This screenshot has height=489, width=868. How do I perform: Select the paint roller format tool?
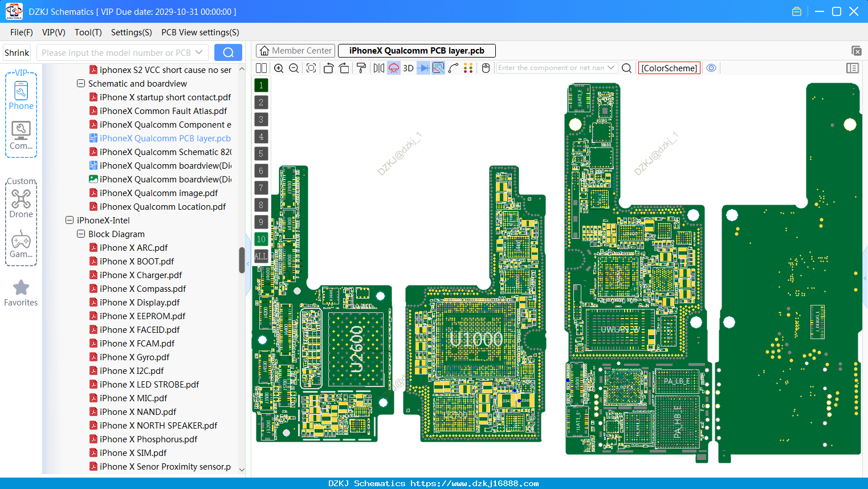(361, 68)
